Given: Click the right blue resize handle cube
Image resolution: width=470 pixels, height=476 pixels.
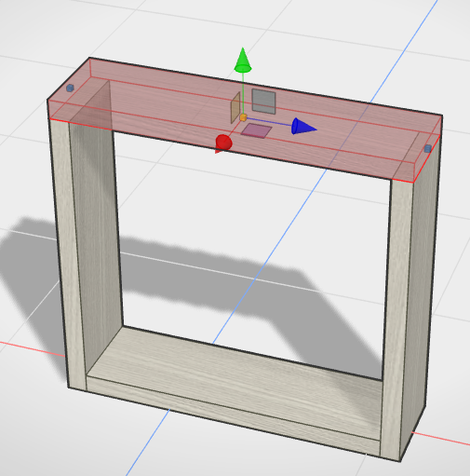Looking at the screenshot, I should 428,148.
